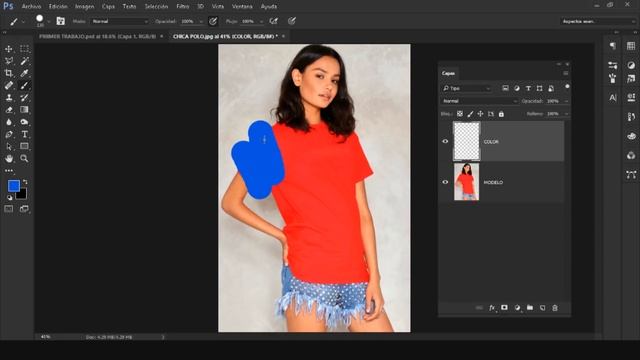
Task: Select the History Brush tool
Action: pos(24,98)
